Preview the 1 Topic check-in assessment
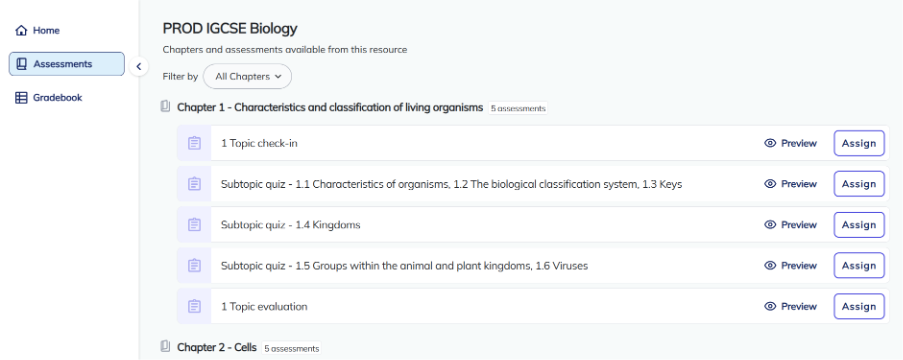The image size is (903, 360). (x=790, y=143)
